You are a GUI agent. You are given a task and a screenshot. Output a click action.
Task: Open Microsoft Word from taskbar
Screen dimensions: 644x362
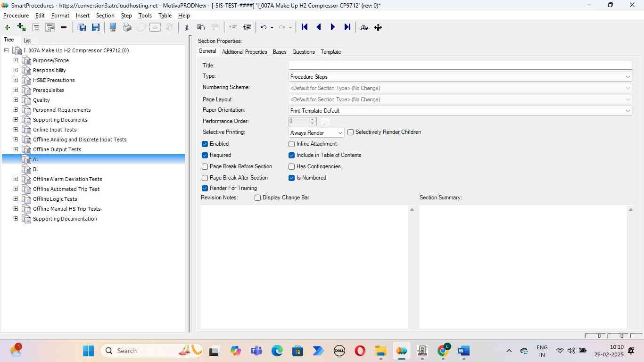tap(464, 351)
